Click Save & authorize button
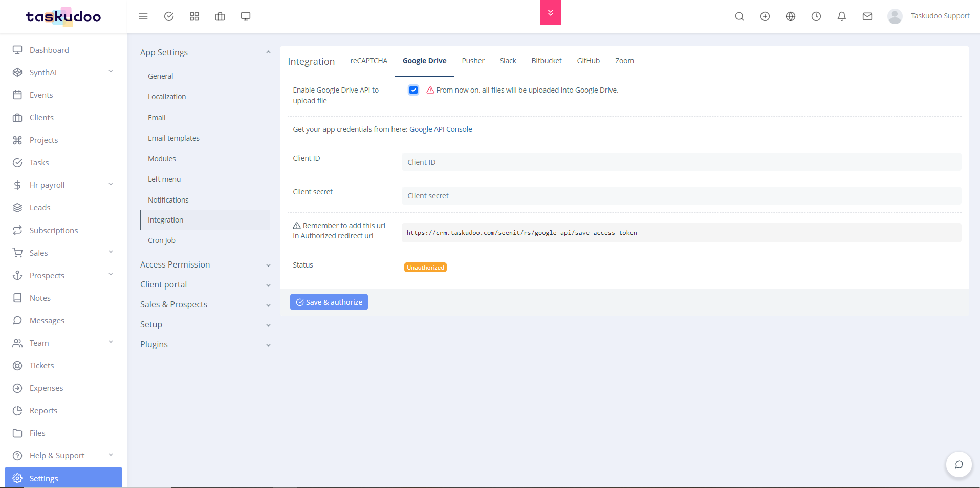 [x=329, y=302]
